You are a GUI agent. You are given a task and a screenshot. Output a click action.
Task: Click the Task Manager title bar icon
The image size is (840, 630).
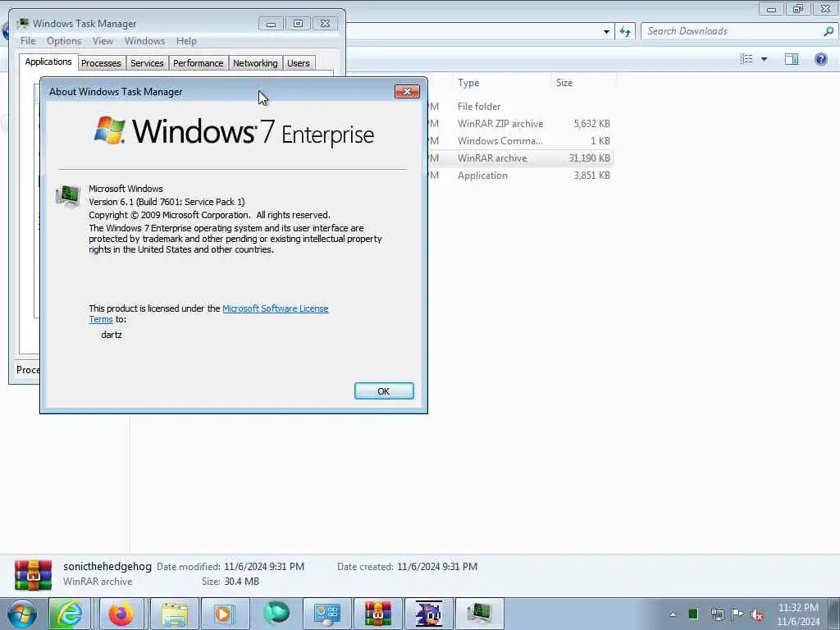[x=23, y=24]
